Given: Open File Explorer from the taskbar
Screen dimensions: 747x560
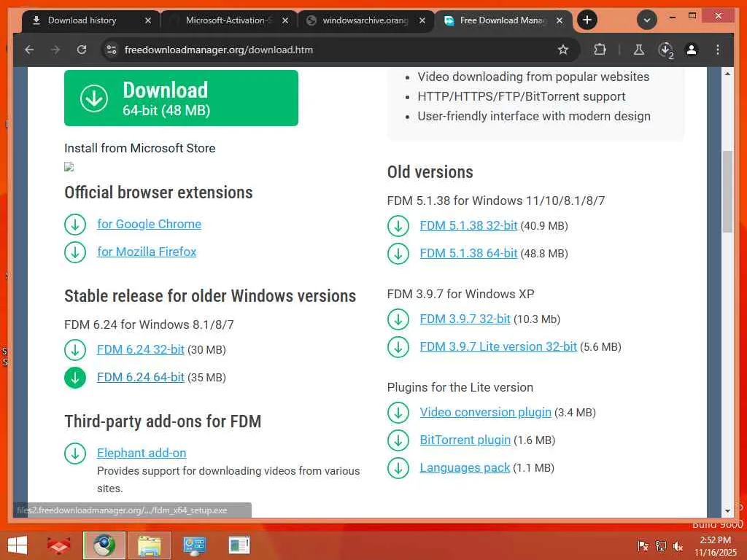Looking at the screenshot, I should [149, 545].
